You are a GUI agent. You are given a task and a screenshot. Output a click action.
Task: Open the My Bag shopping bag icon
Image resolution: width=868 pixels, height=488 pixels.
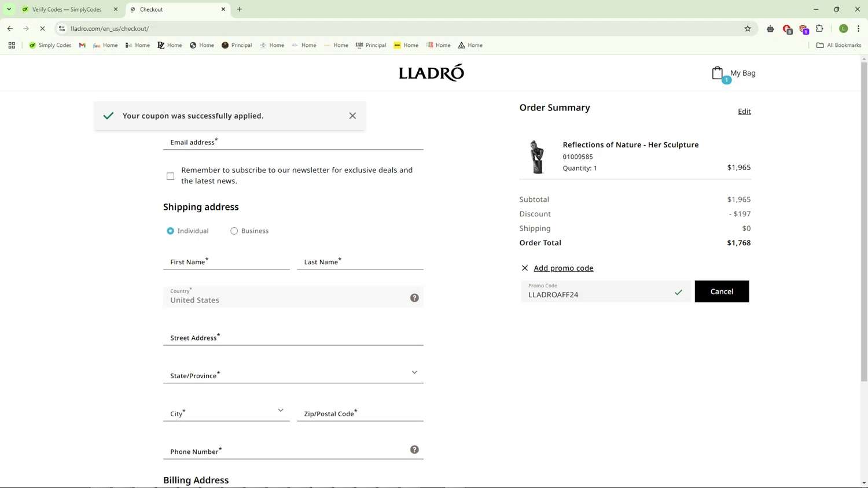click(718, 73)
